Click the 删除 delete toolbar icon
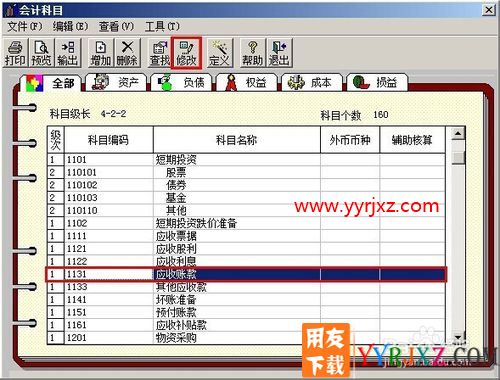Screen dimensions: 500x380 pos(127,53)
